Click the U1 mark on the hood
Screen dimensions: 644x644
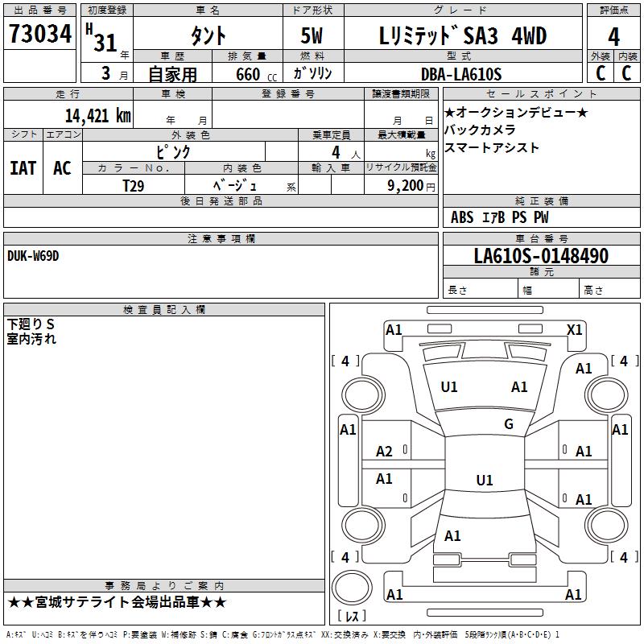coord(449,387)
